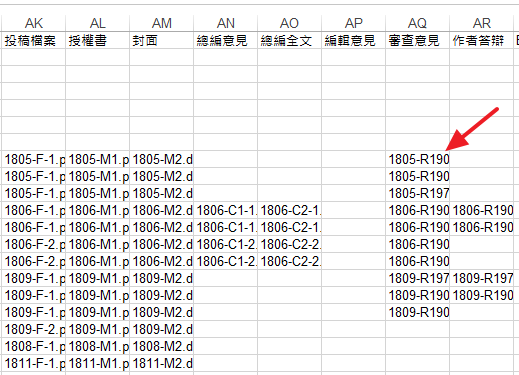Image resolution: width=519 pixels, height=375 pixels.
Task: Select the 作者答辯 header cell
Action: click(481, 41)
